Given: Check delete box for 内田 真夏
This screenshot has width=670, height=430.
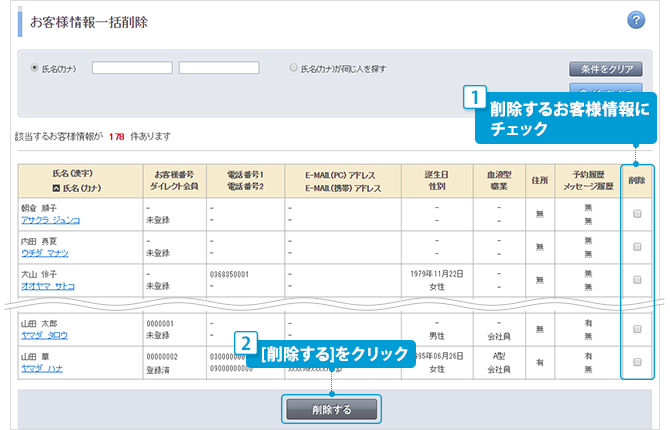Looking at the screenshot, I should pos(637,247).
